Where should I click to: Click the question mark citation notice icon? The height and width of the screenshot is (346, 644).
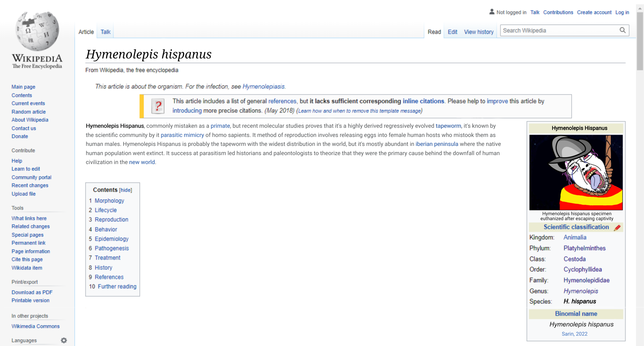tap(158, 106)
